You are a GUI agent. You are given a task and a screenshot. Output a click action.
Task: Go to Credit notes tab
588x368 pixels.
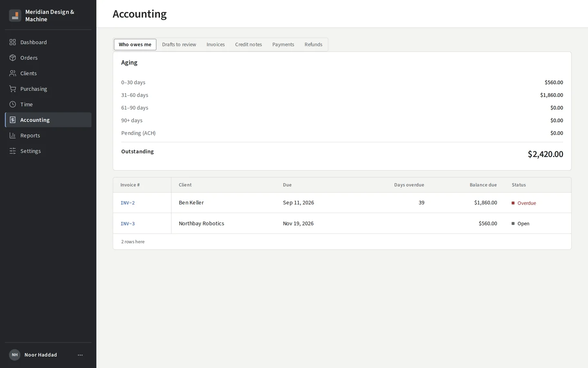(248, 45)
